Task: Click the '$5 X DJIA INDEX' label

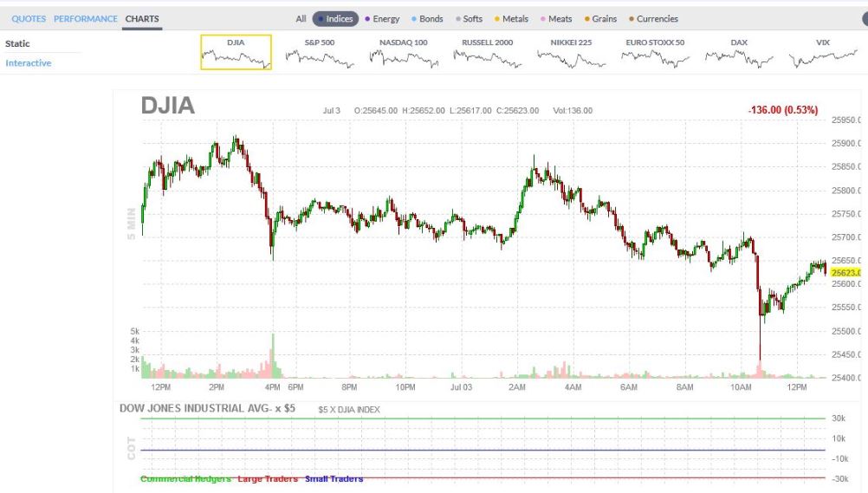Action: click(x=349, y=409)
